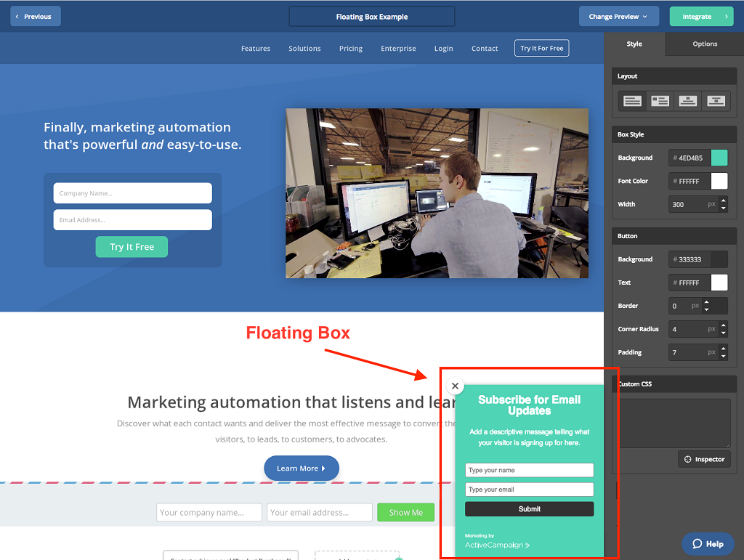Viewport: 744px width, 560px height.
Task: Click the Inspector crosshair button
Action: 704,459
